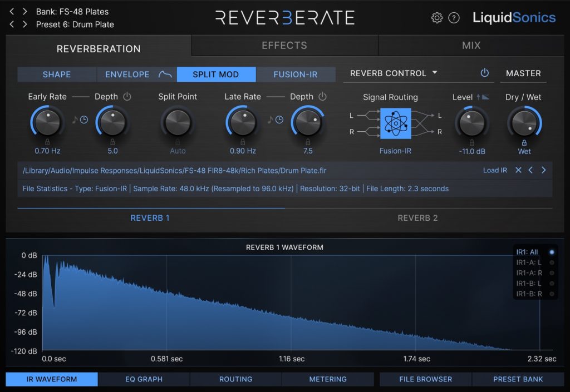
Task: Go to previous preset using left chevron
Action: (12, 24)
